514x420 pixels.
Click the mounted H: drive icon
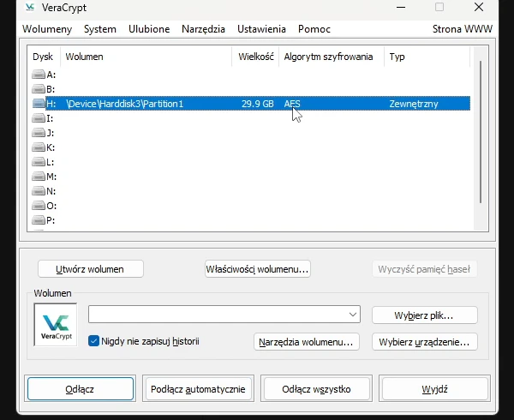(x=39, y=104)
